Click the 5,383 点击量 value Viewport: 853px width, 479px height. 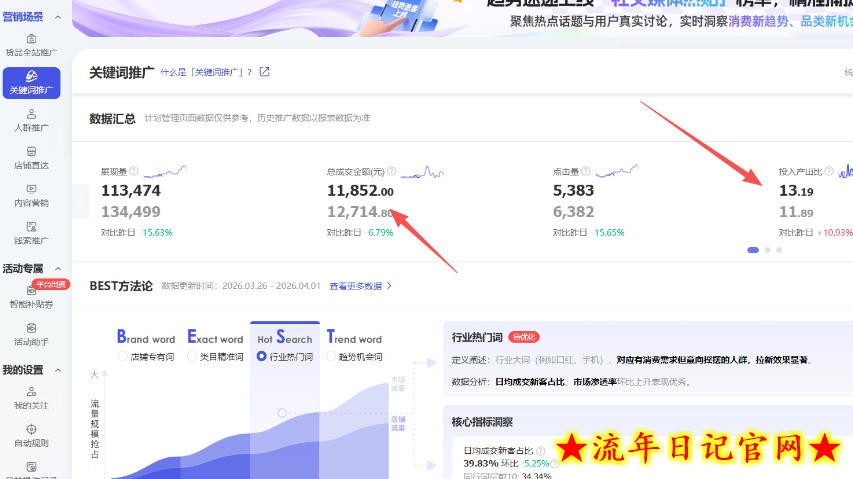point(573,191)
